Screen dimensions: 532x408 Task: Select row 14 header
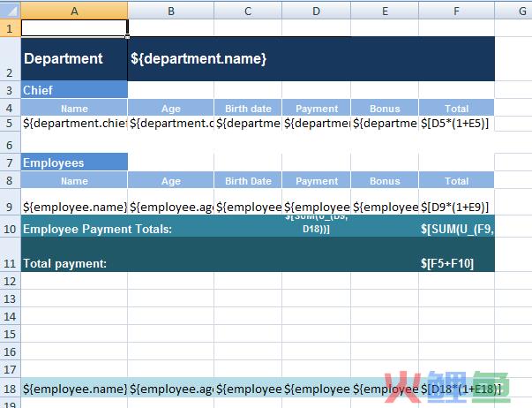(11, 316)
